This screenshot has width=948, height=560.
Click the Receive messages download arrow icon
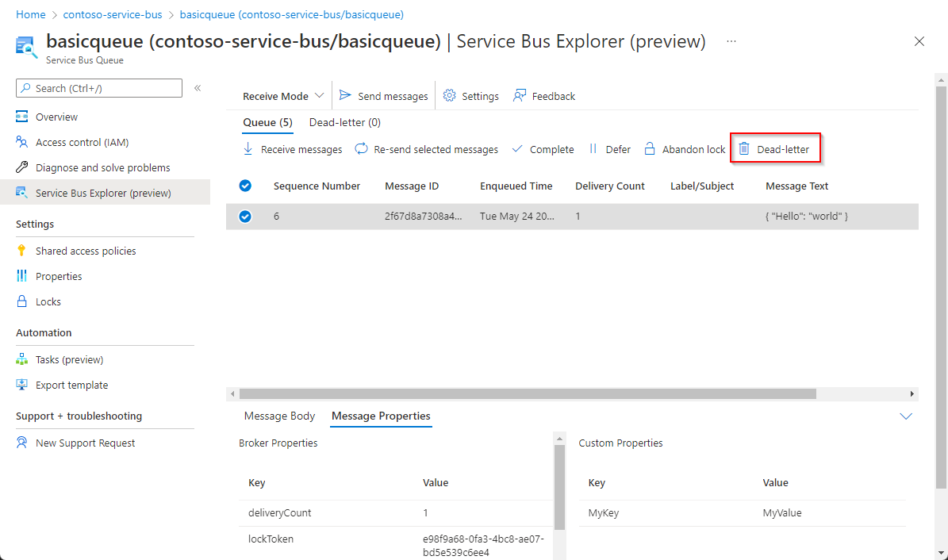pos(248,149)
